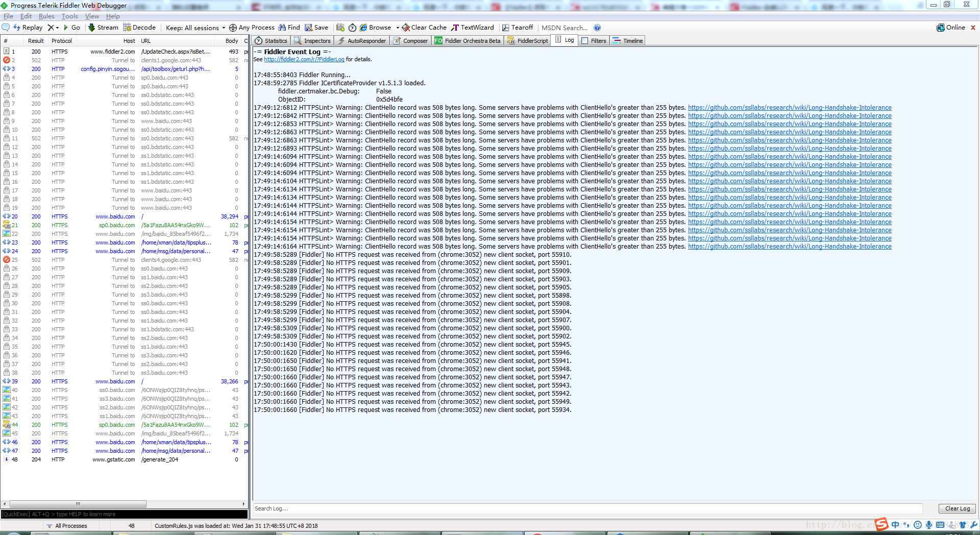The width and height of the screenshot is (980, 535).
Task: Click the wrench settings tray icon
Action: (x=974, y=525)
